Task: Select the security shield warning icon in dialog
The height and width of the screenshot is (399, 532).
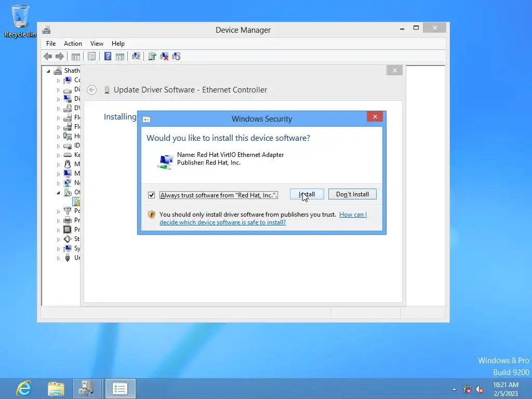Action: (152, 215)
